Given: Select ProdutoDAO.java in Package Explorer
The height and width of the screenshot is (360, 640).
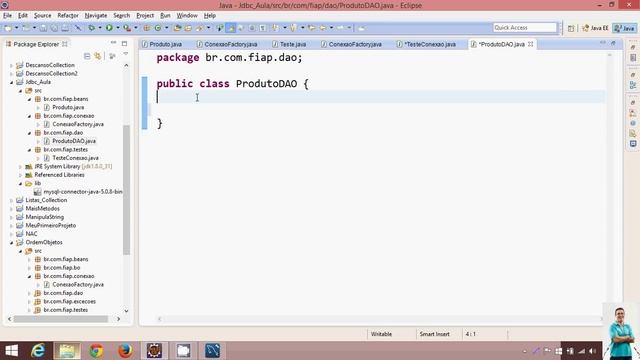Looking at the screenshot, I should tap(74, 141).
